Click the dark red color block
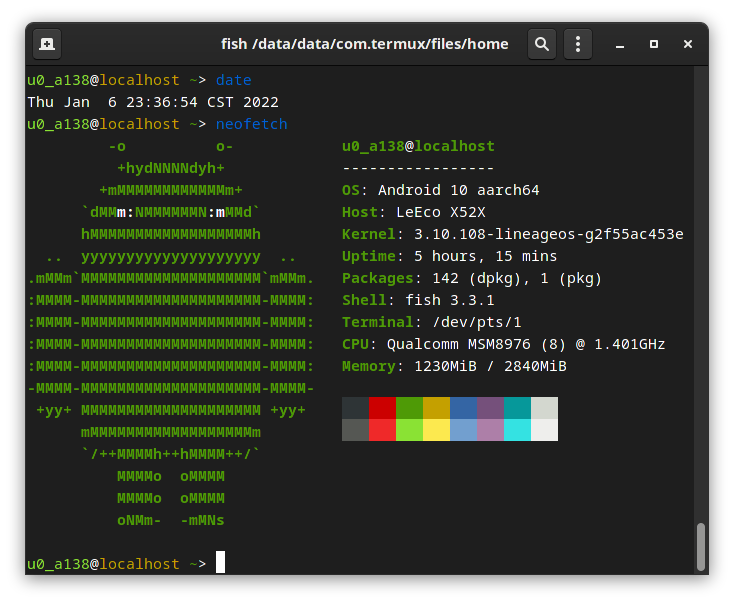This screenshot has height=603, width=734. click(382, 408)
